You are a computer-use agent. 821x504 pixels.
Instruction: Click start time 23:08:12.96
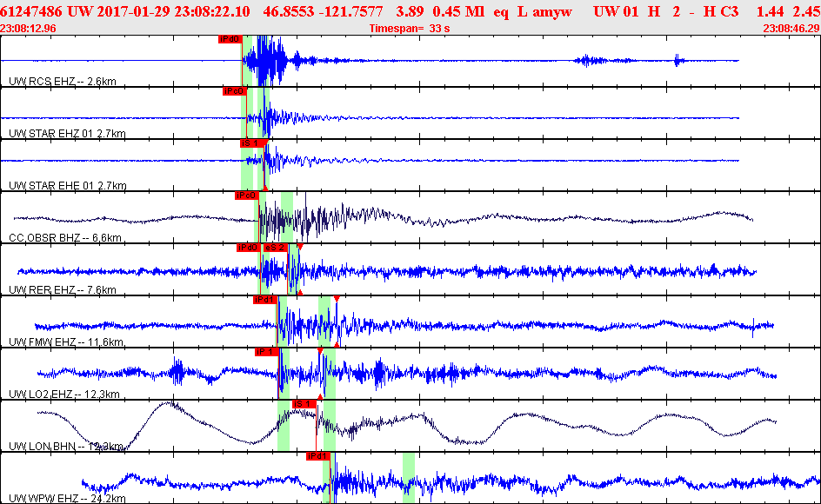[29, 29]
